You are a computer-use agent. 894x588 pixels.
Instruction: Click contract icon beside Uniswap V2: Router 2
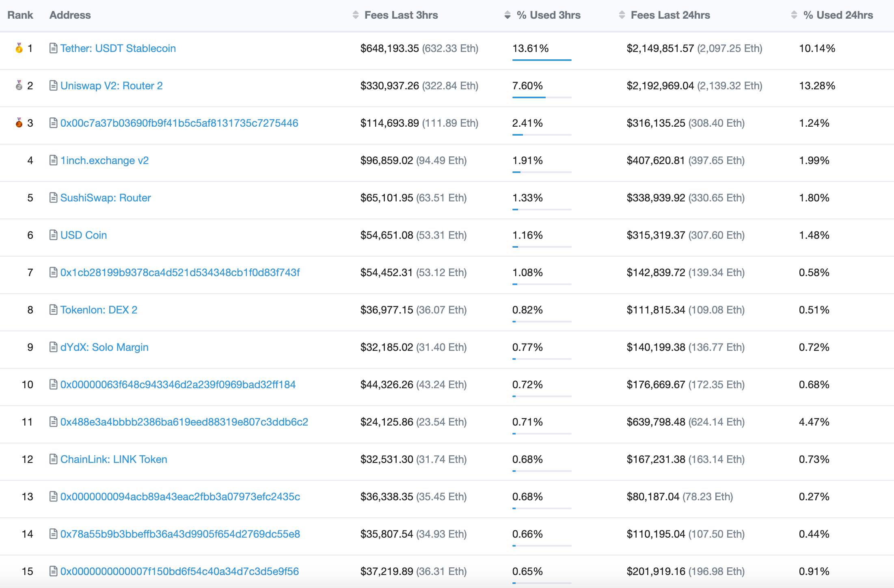pyautogui.click(x=53, y=86)
